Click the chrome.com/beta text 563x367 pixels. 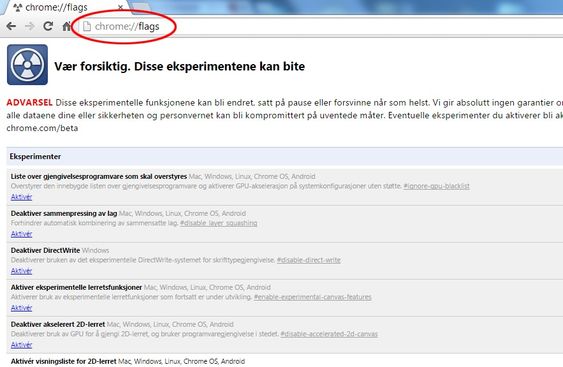point(42,128)
